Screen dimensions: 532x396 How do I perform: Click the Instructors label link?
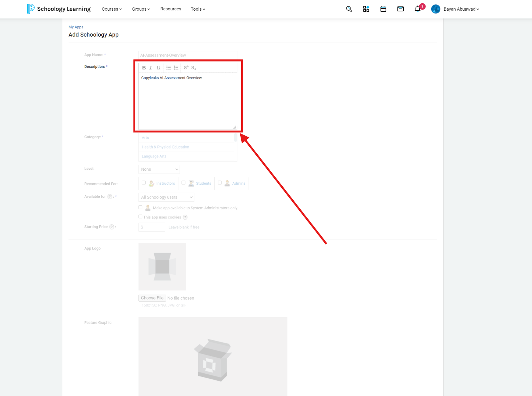pos(166,183)
